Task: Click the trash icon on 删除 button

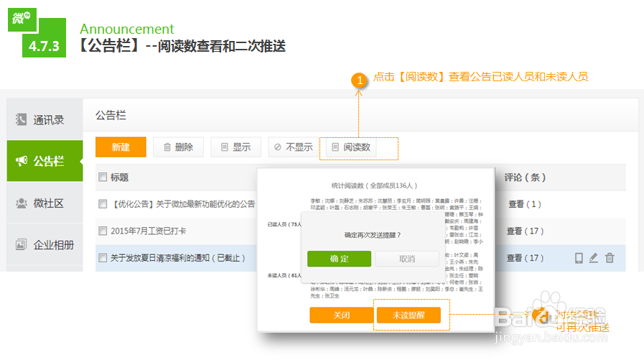Action: coord(167,147)
